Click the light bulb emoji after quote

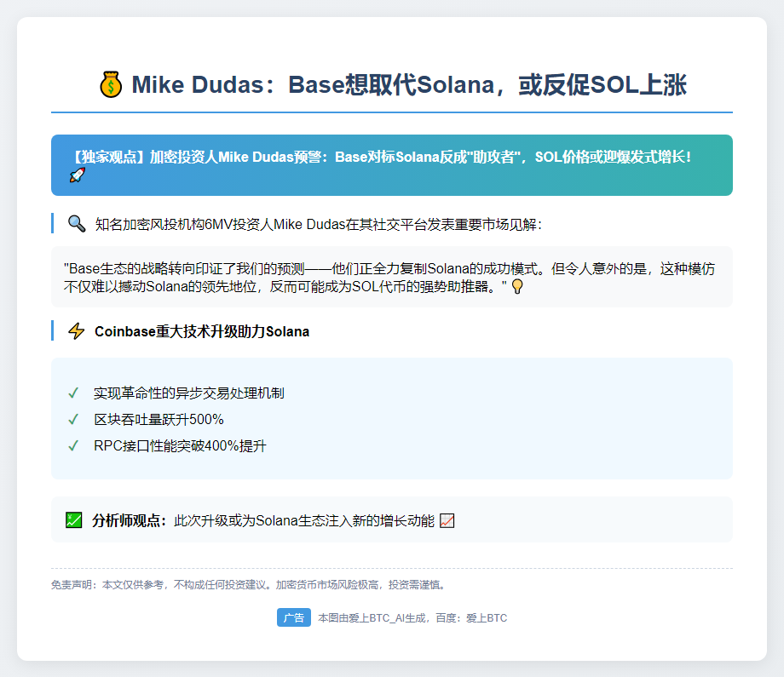pyautogui.click(x=517, y=286)
